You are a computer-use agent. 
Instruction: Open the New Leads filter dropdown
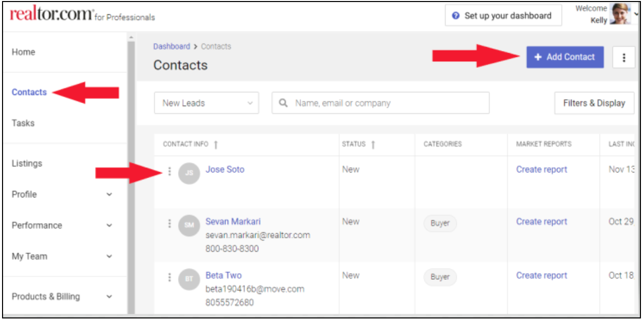(x=206, y=104)
